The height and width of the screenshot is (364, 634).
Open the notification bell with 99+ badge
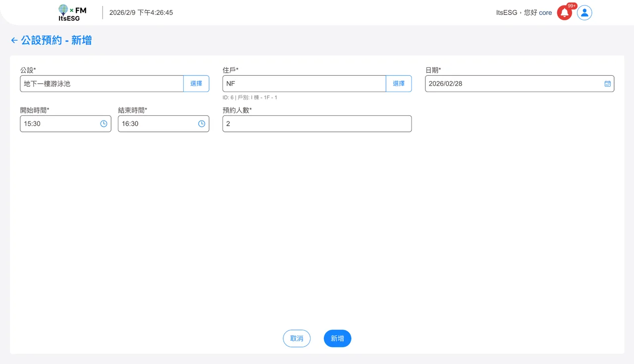[565, 13]
